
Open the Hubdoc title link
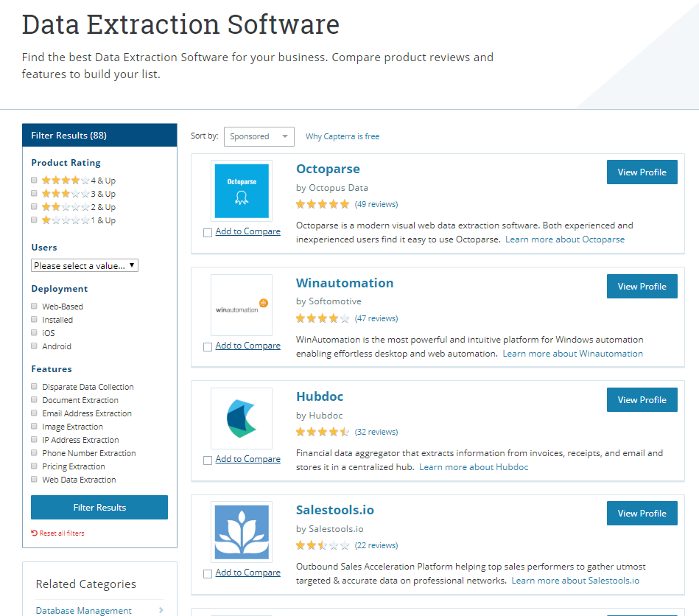tap(320, 396)
